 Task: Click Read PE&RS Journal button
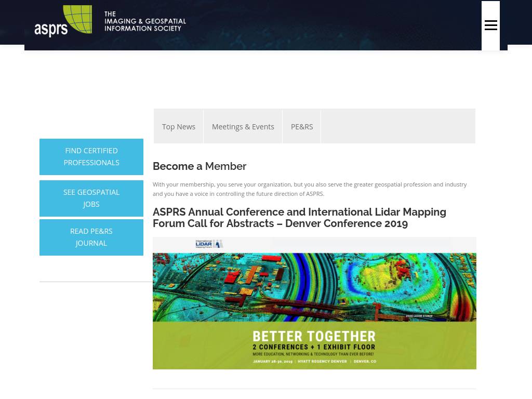[91, 237]
